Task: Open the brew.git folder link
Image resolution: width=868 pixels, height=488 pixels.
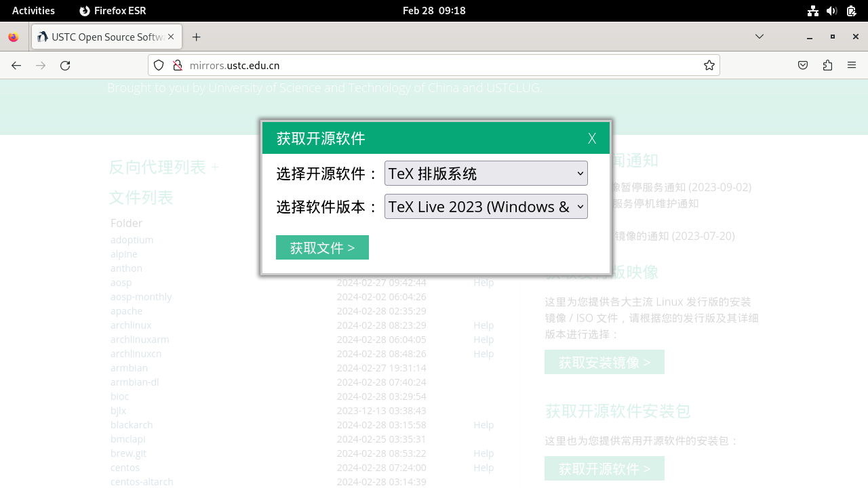Action: (128, 453)
